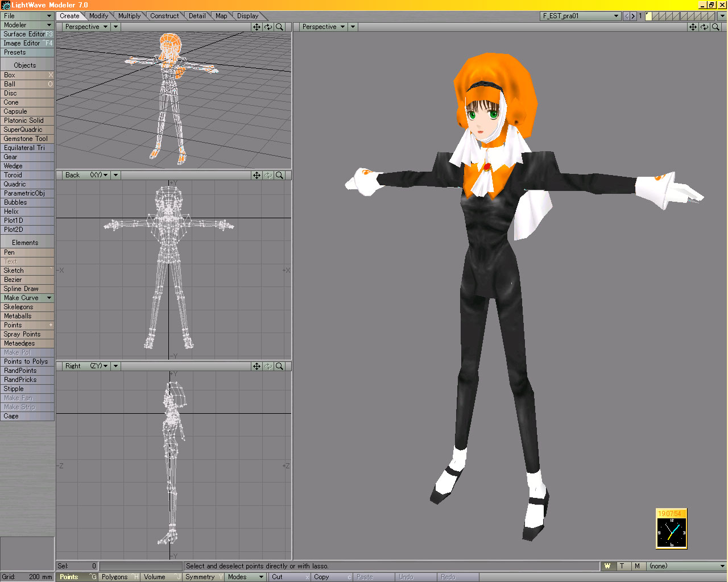Open the Back (XY) view type dropdown
This screenshot has height=582, width=728.
point(87,175)
